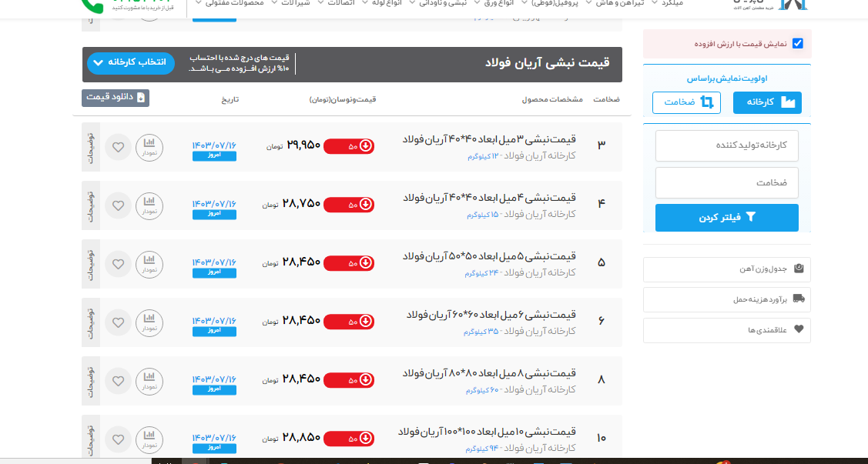The width and height of the screenshot is (868, 464).
Task: Favorite the 4mm 40*40 angle with heart
Action: 118,205
